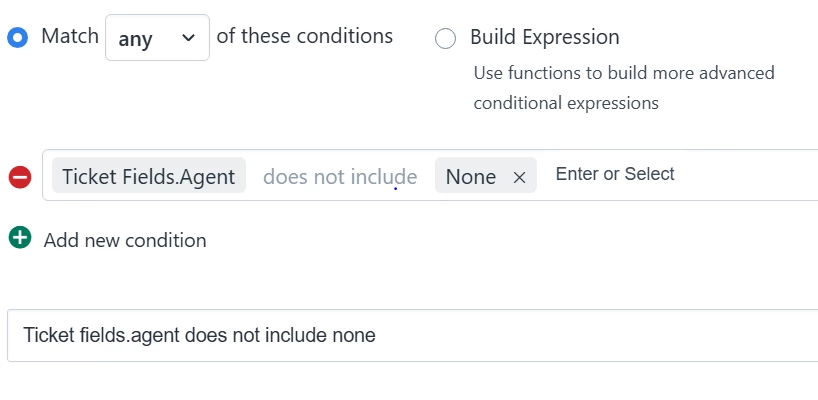
Task: Click the Ticket Fields.Agent field chip
Action: click(x=149, y=176)
